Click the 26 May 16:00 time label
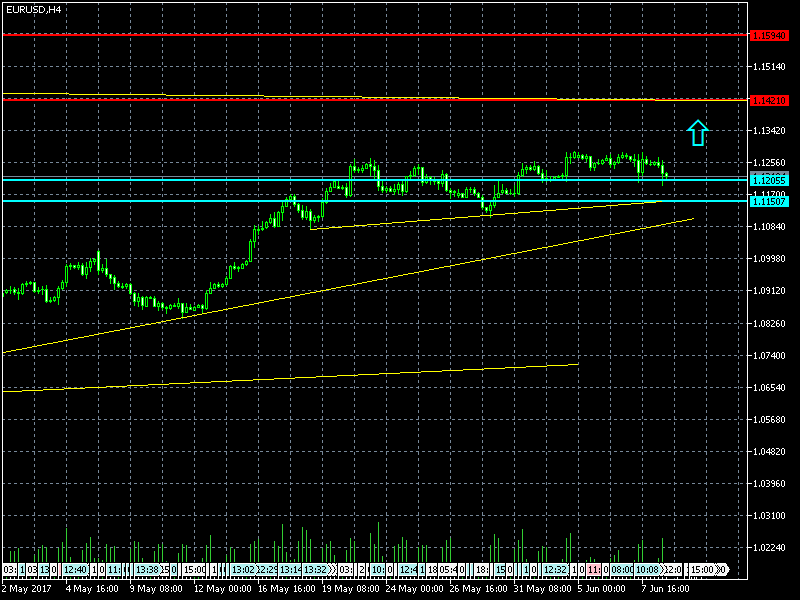This screenshot has height=600, width=800. pos(479,589)
